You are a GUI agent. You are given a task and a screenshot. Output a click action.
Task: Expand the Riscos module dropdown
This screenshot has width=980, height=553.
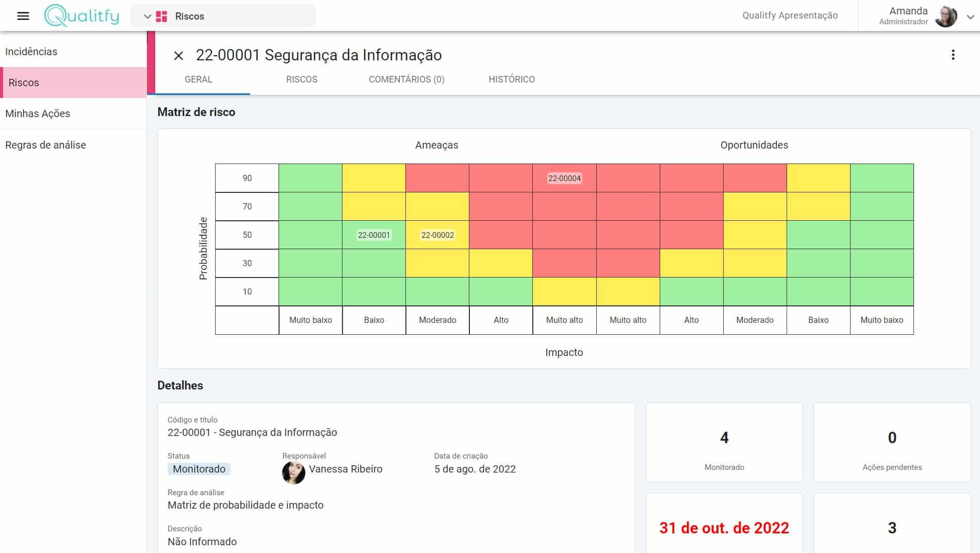(x=148, y=17)
